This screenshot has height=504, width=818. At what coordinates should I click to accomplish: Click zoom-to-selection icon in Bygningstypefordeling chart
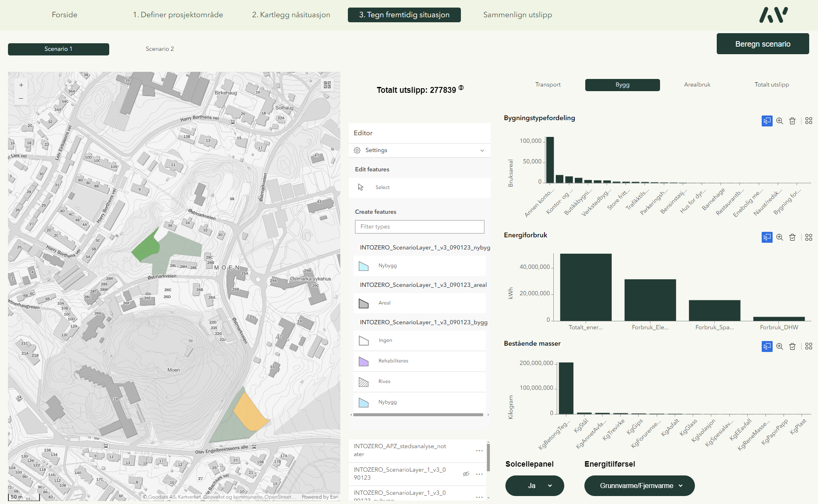coord(780,121)
